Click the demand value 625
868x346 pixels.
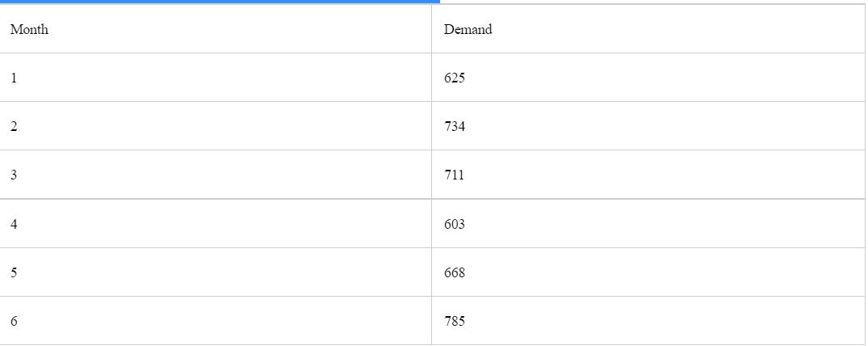pyautogui.click(x=455, y=78)
